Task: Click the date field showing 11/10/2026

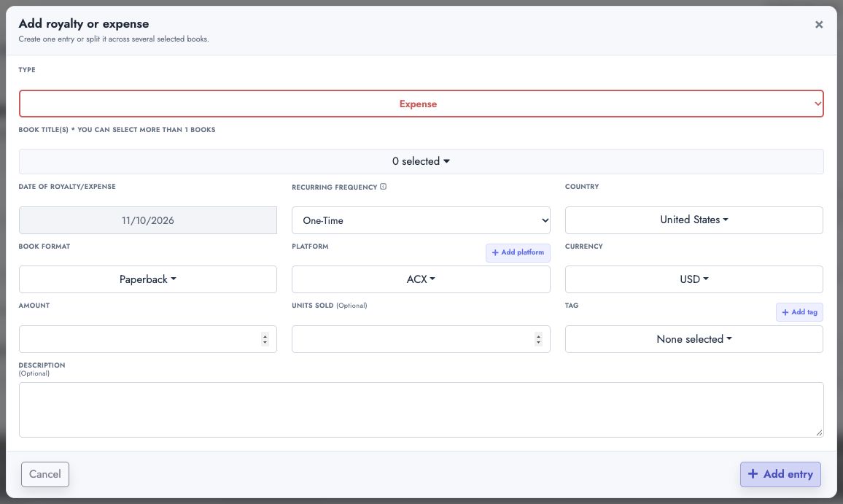Action: (x=148, y=220)
